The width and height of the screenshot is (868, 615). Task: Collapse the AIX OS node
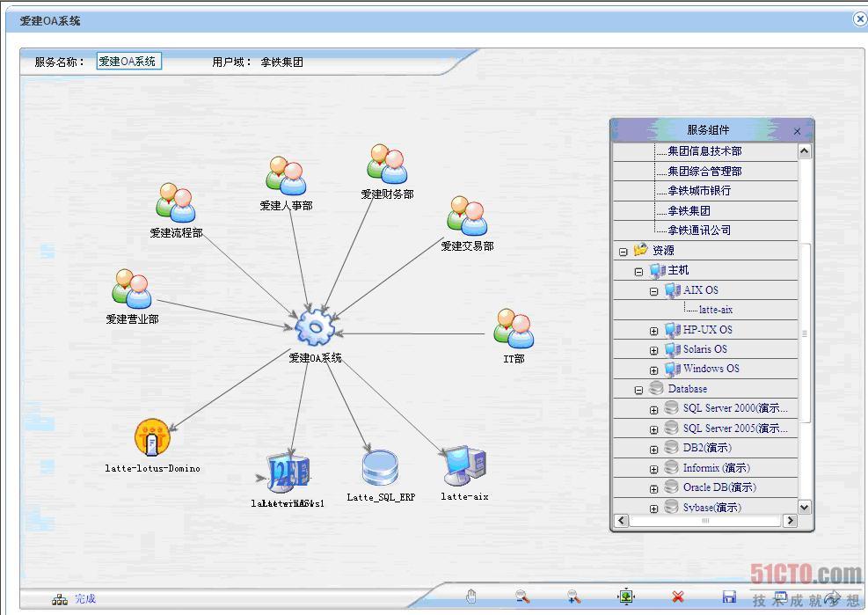pyautogui.click(x=653, y=291)
